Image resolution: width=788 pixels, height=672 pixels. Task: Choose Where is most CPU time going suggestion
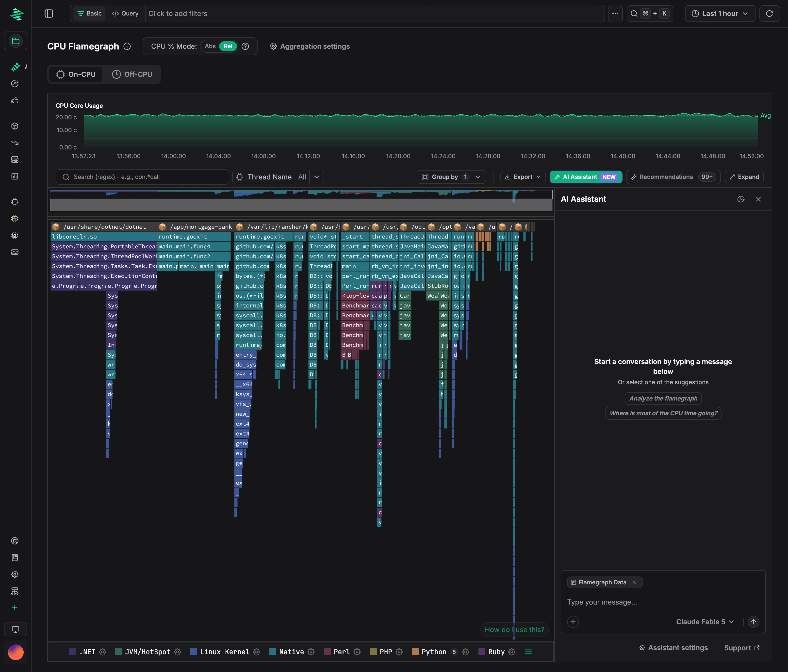[x=663, y=413]
